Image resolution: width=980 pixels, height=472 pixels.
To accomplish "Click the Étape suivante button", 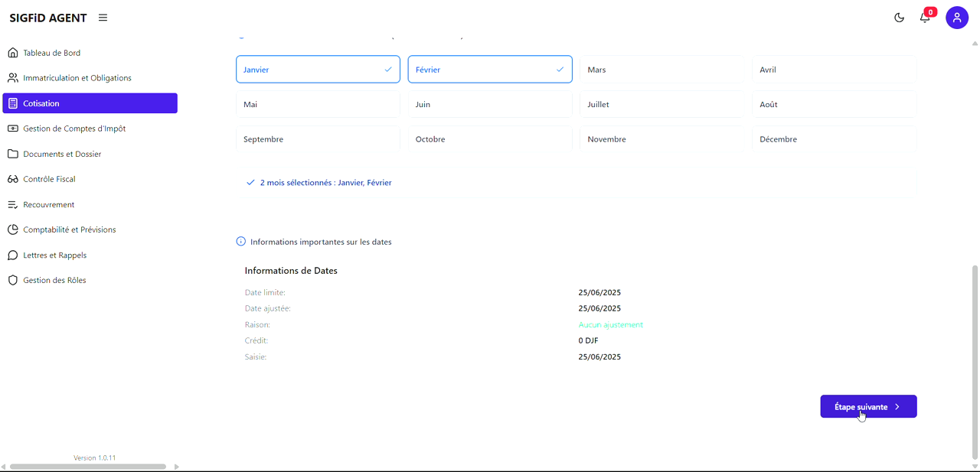I will [868, 407].
